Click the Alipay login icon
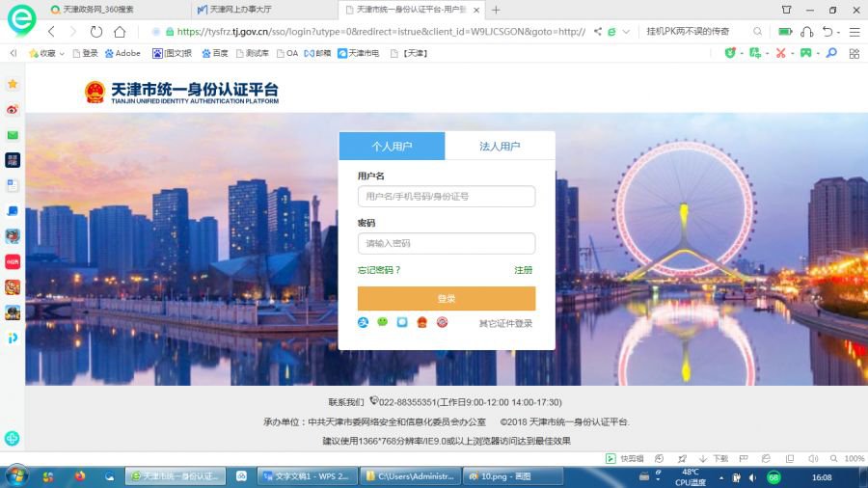This screenshot has width=868, height=488. 364,322
